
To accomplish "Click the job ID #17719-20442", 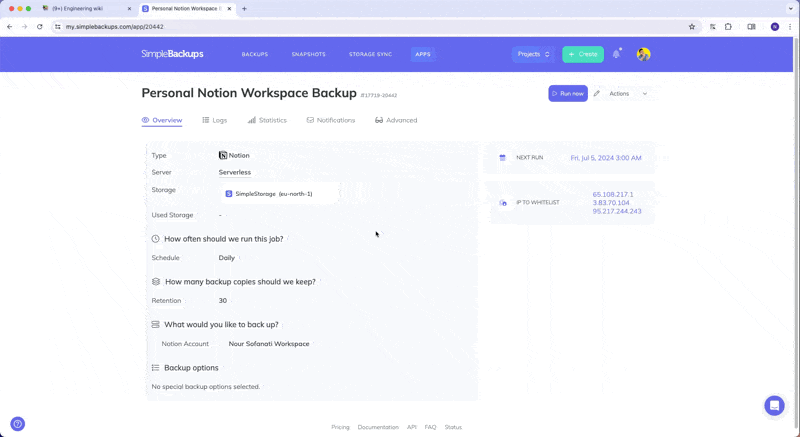I will click(379, 95).
